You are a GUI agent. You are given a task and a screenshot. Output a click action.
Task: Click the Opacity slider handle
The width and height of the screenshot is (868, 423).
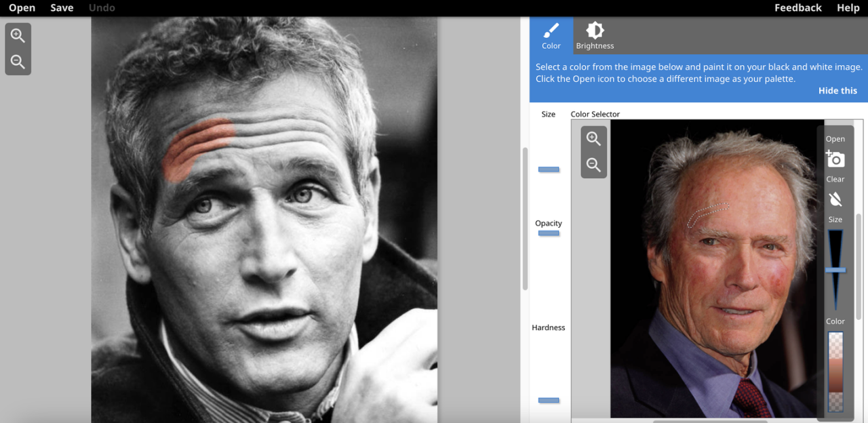[549, 233]
